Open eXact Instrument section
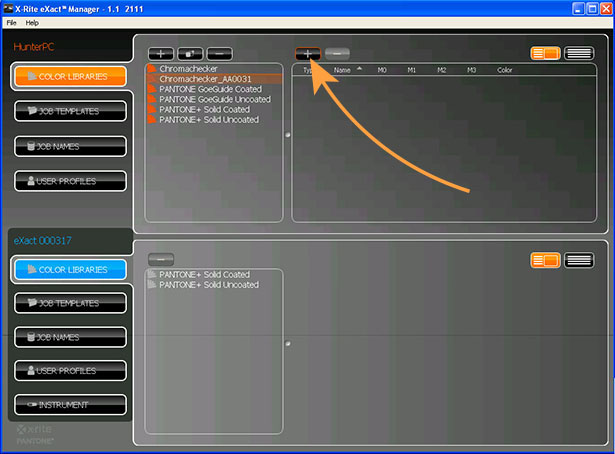Screen dimensions: 615x454 click(x=71, y=405)
